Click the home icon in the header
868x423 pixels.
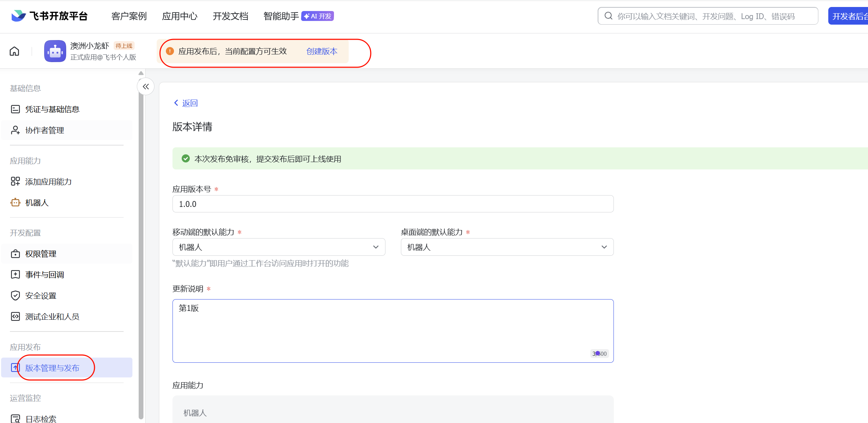pyautogui.click(x=14, y=51)
